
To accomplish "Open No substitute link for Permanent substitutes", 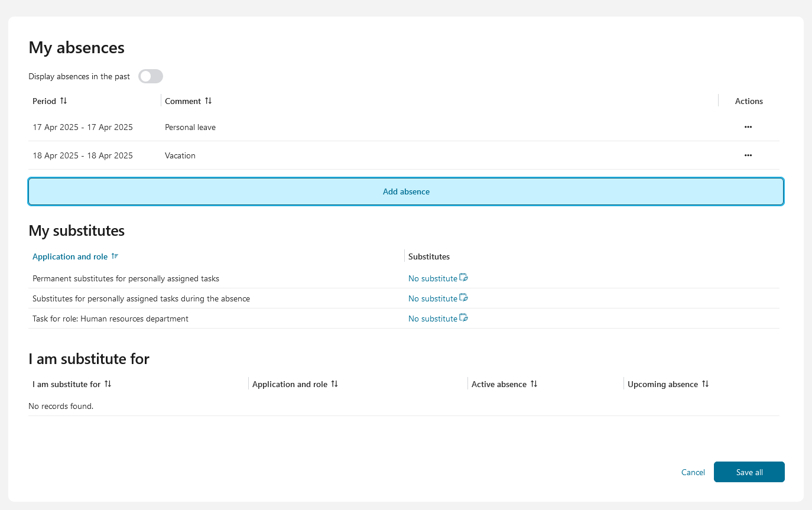I will (433, 278).
